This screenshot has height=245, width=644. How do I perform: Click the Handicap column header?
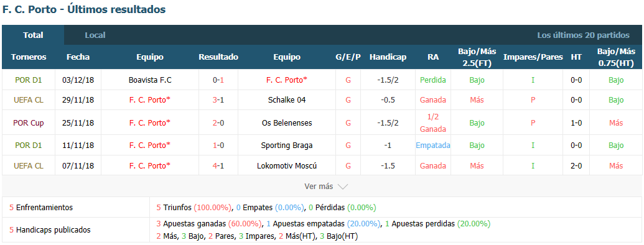click(388, 57)
